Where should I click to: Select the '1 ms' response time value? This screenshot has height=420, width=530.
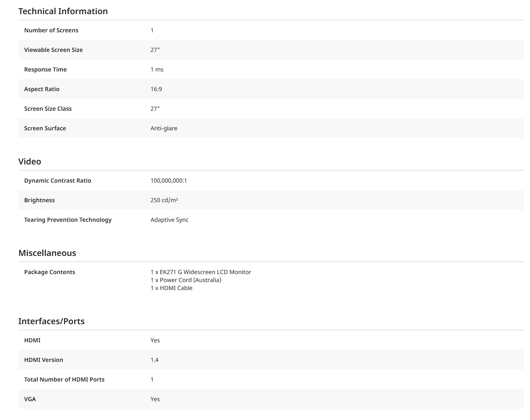[157, 69]
